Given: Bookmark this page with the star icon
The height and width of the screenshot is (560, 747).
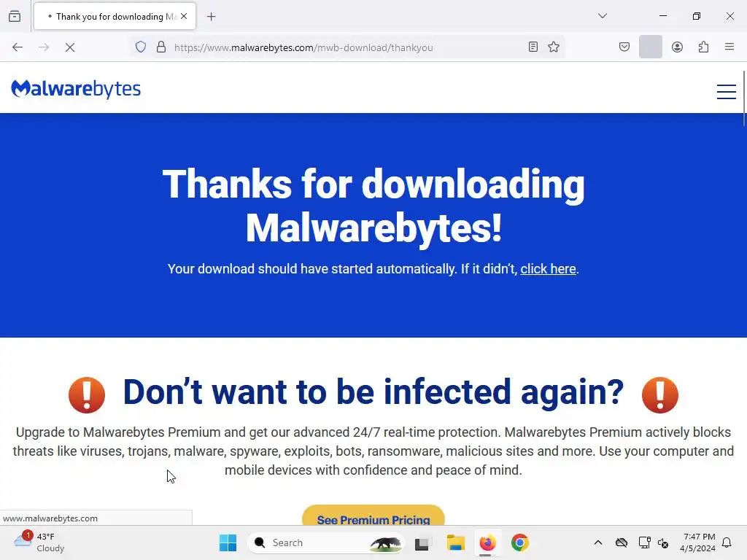Looking at the screenshot, I should pyautogui.click(x=553, y=47).
